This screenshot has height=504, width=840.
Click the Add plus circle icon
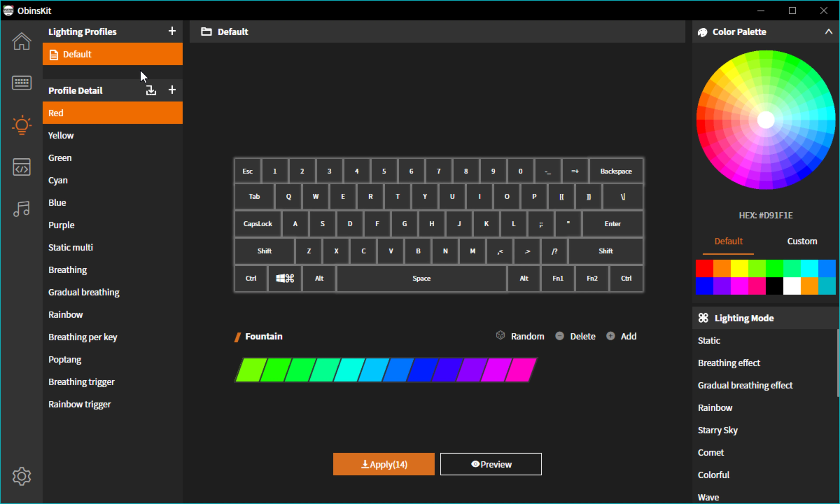611,336
